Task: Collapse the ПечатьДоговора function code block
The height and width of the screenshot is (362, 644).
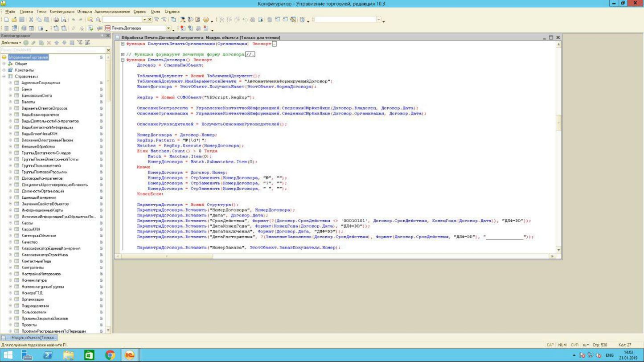Action: coord(123,60)
